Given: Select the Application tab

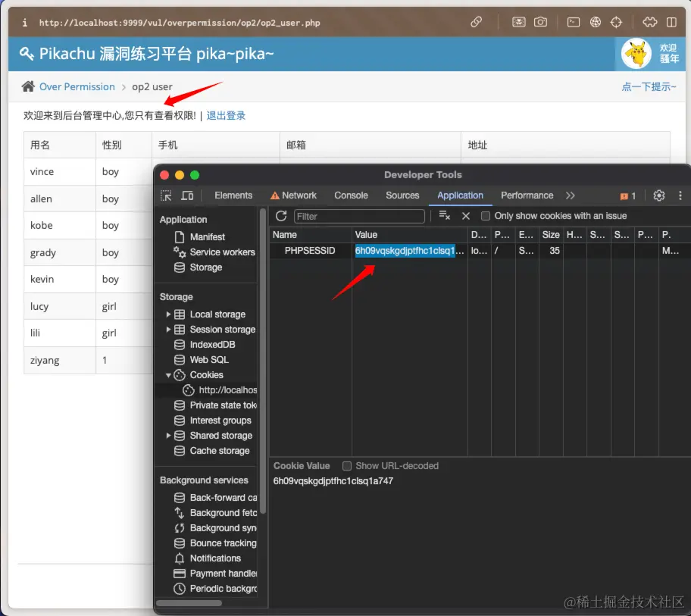Looking at the screenshot, I should click(460, 195).
